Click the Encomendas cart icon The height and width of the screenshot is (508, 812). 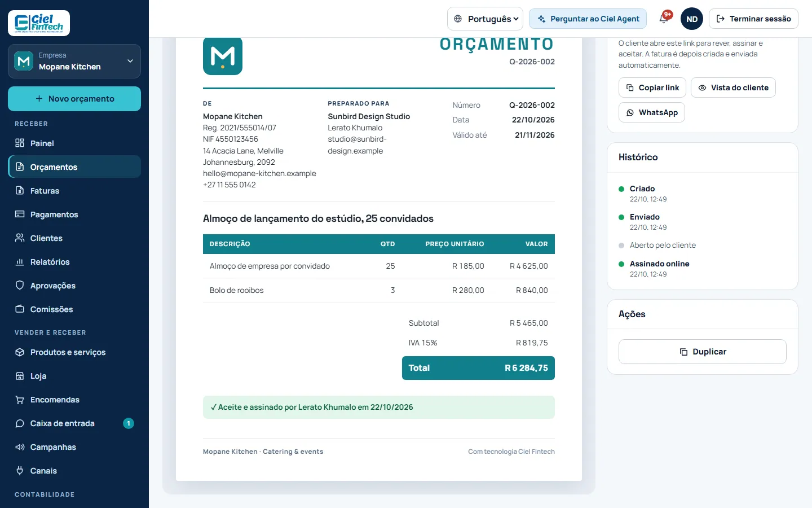[x=20, y=399]
